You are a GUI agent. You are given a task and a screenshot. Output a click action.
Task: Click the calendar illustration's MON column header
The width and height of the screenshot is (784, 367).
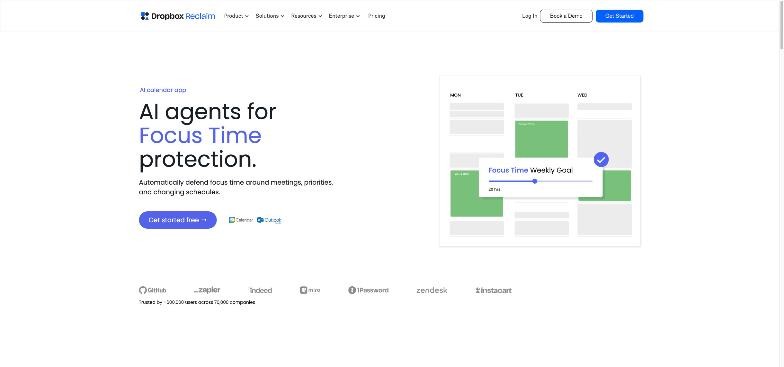(x=455, y=95)
